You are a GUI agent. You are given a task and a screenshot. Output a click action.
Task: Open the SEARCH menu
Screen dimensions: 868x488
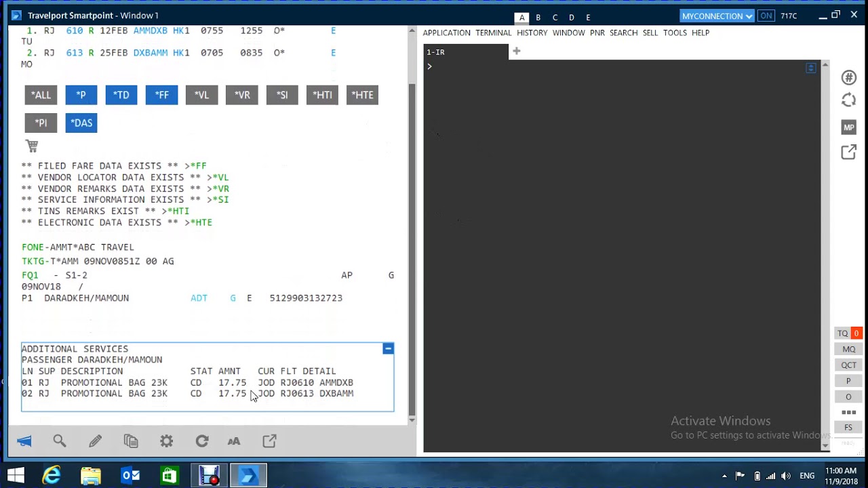[623, 33]
